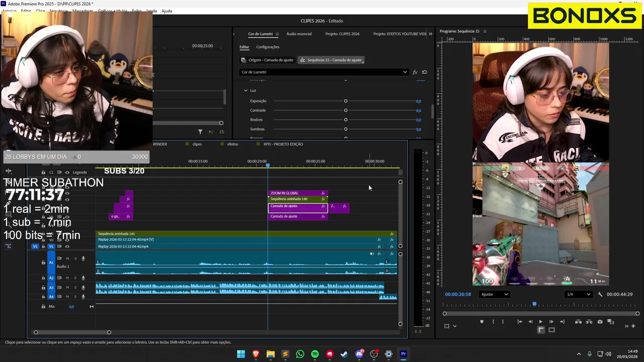Click Sequência 15 - Camada de ajuste button
This screenshot has height=362, width=644.
pos(331,60)
